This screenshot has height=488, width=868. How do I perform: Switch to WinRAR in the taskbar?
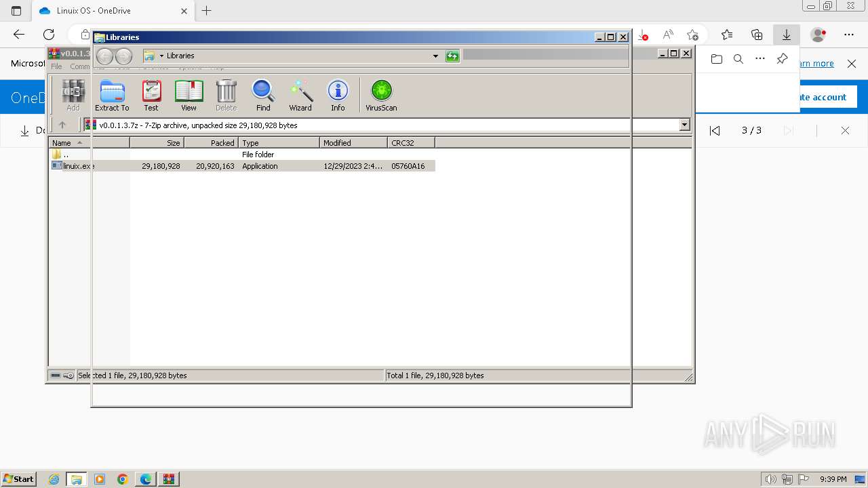tap(169, 479)
